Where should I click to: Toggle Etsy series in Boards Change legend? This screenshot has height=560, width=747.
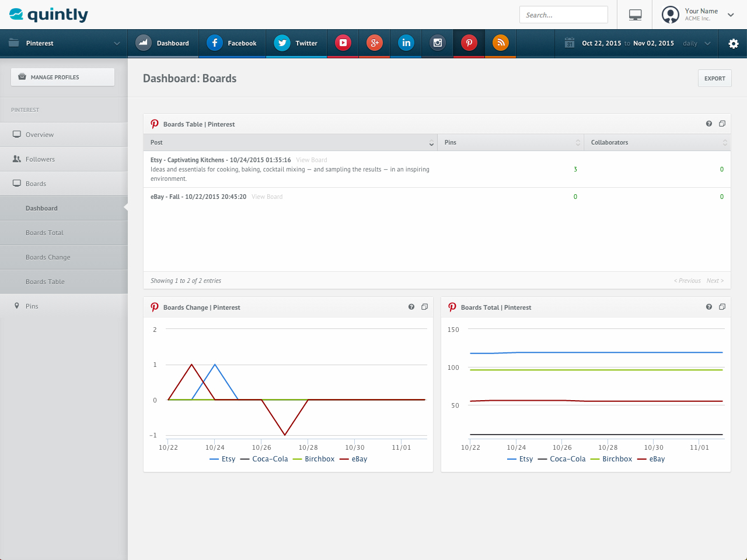coord(222,459)
